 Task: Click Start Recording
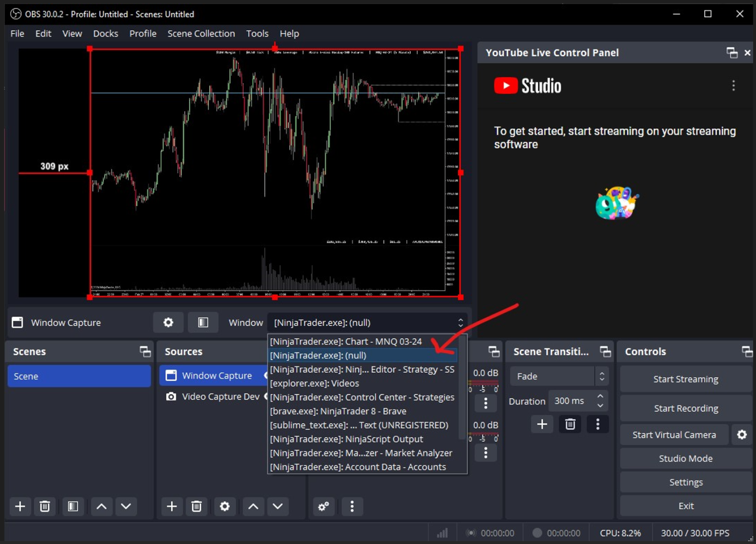pos(686,408)
